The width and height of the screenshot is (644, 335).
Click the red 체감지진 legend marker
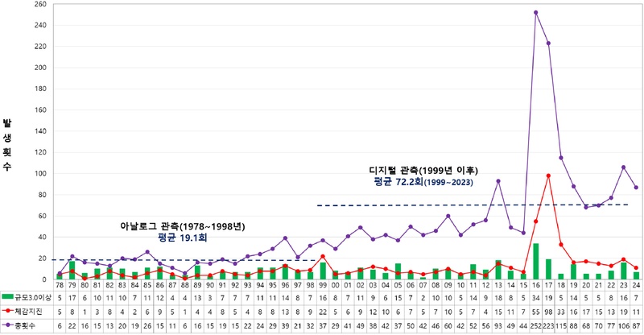pyautogui.click(x=8, y=312)
